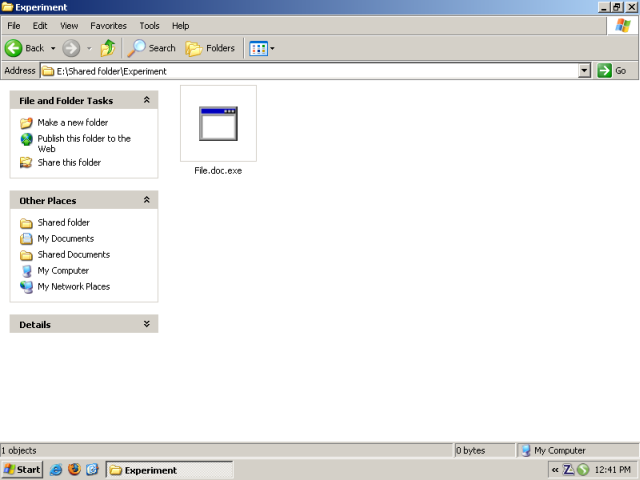The width and height of the screenshot is (640, 480).
Task: Click the File.doc.exe file name
Action: (218, 171)
